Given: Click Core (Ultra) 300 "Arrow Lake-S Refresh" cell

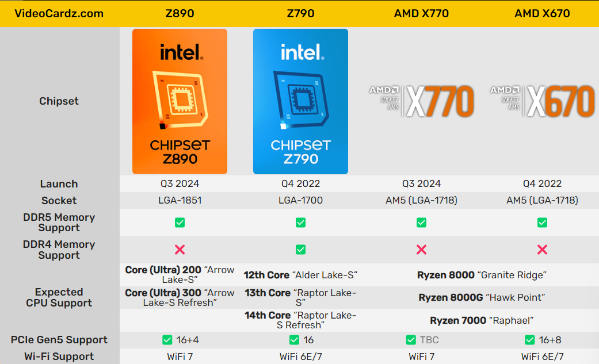Looking at the screenshot, I should [x=180, y=297].
